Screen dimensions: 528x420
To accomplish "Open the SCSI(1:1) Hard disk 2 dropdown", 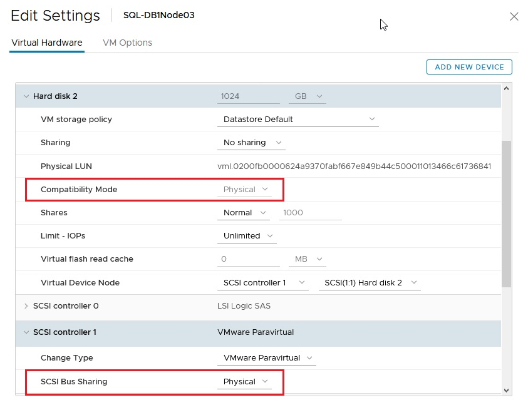I will click(x=369, y=283).
